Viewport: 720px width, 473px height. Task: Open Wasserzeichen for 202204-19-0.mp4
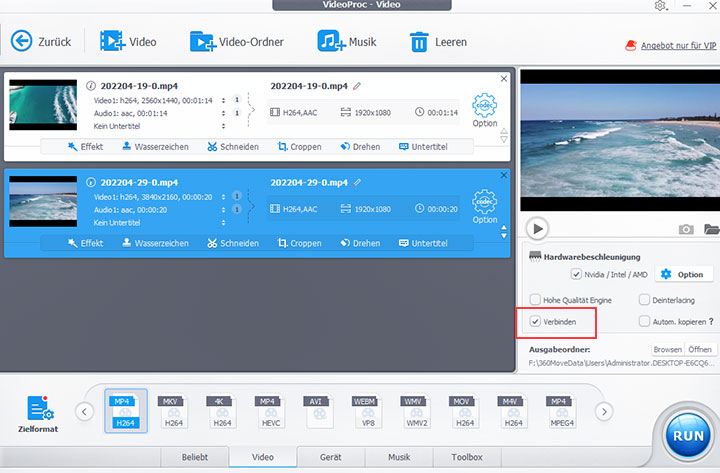coord(155,146)
